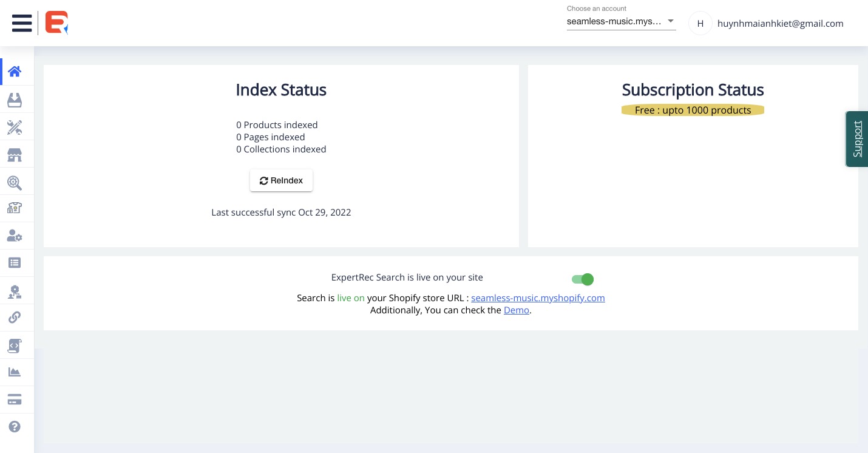Open the chain link sidebar icon
This screenshot has width=868, height=453.
15,318
